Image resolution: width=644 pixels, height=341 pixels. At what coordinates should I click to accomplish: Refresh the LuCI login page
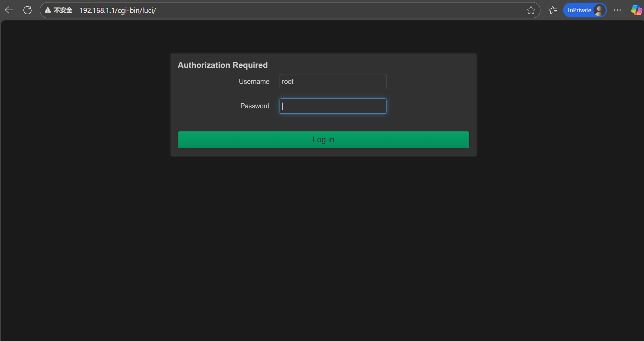[27, 10]
